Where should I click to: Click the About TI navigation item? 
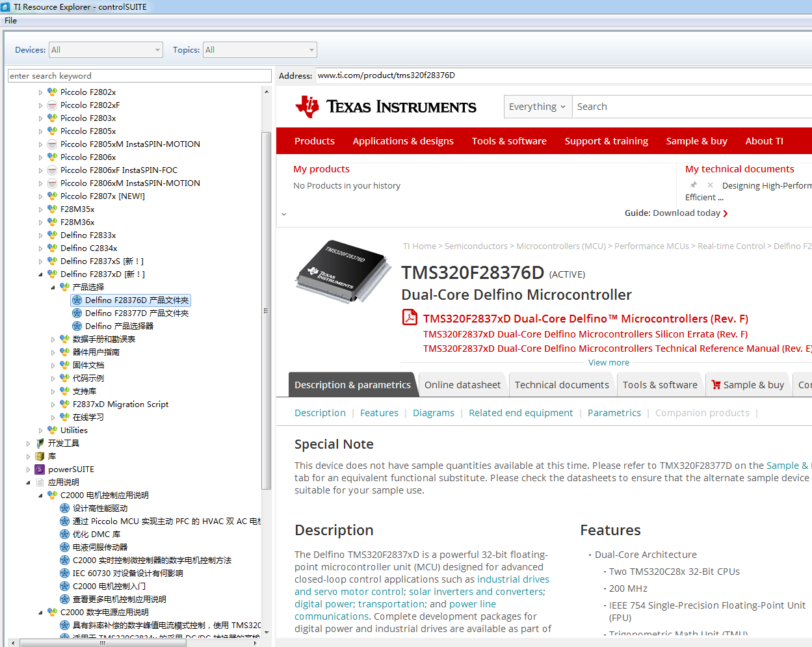tap(765, 141)
